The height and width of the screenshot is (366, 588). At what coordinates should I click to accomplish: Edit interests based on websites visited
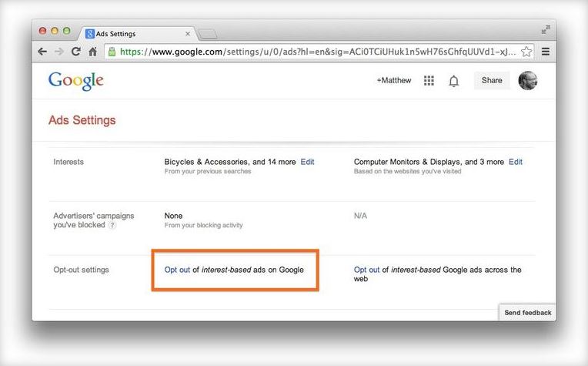pos(515,162)
